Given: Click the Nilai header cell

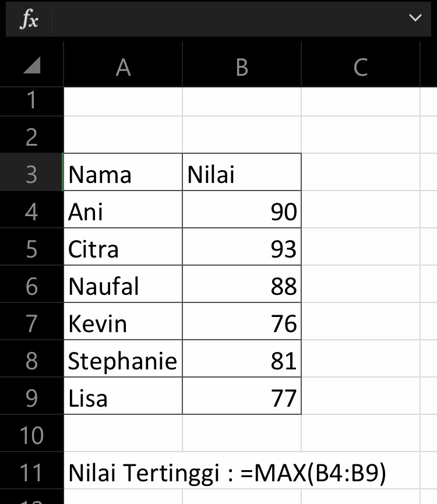Looking at the screenshot, I should tap(242, 174).
